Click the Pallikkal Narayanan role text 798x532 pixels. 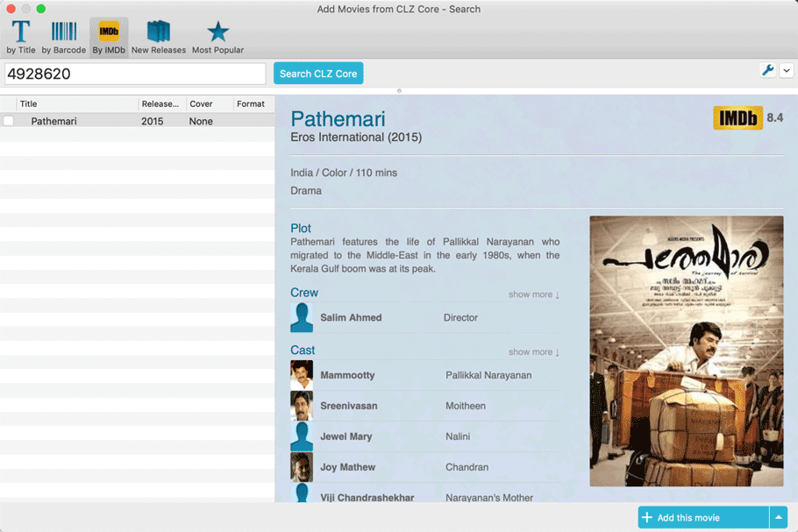pyautogui.click(x=488, y=375)
